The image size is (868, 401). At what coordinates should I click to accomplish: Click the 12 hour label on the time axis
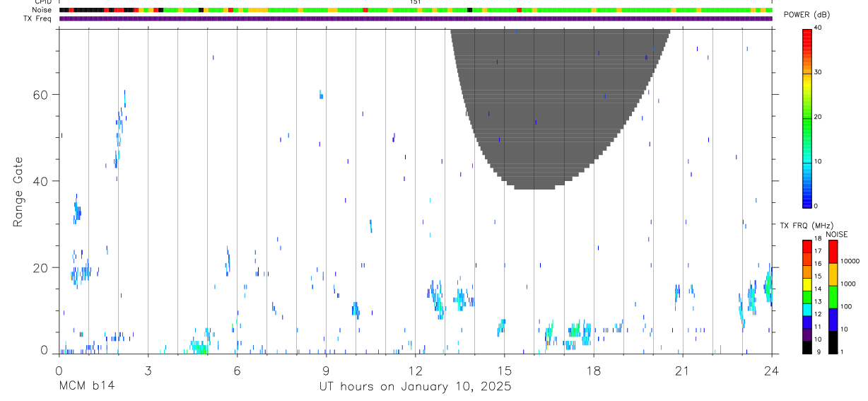415,369
